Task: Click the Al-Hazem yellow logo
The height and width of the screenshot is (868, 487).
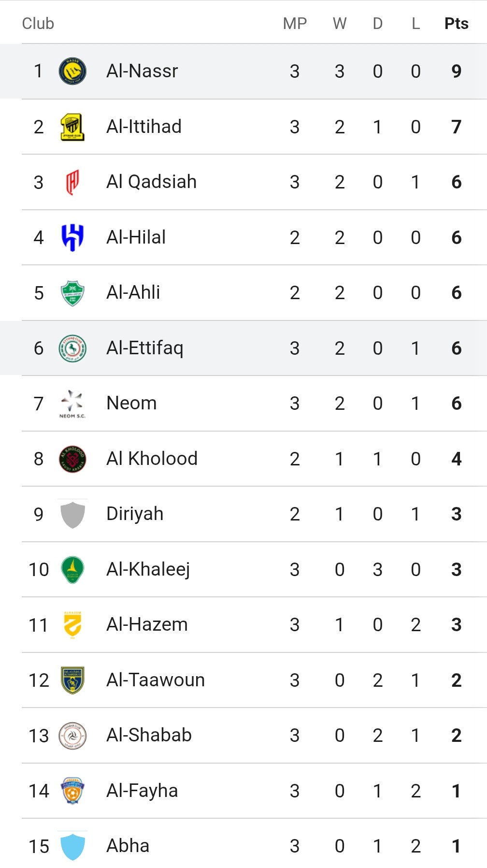Action: (x=72, y=625)
